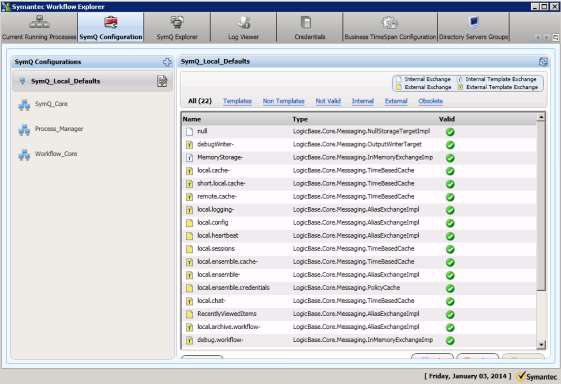561x384 pixels.
Task: Click the local.chat- template icon
Action: (189, 301)
